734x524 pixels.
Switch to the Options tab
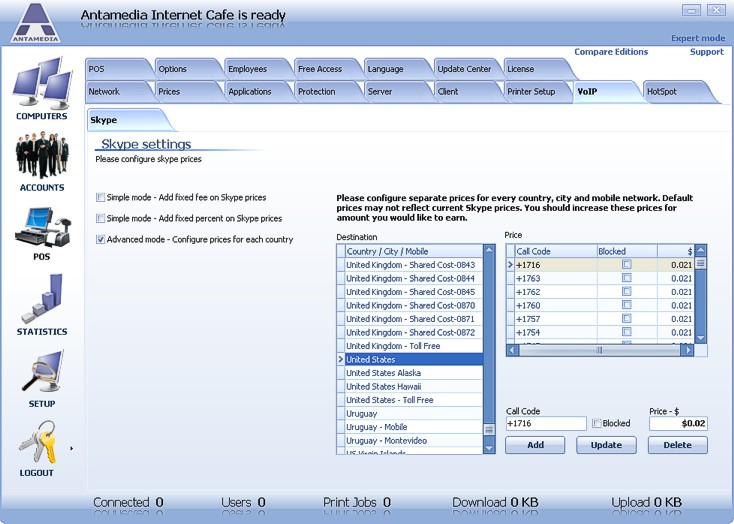(x=187, y=69)
